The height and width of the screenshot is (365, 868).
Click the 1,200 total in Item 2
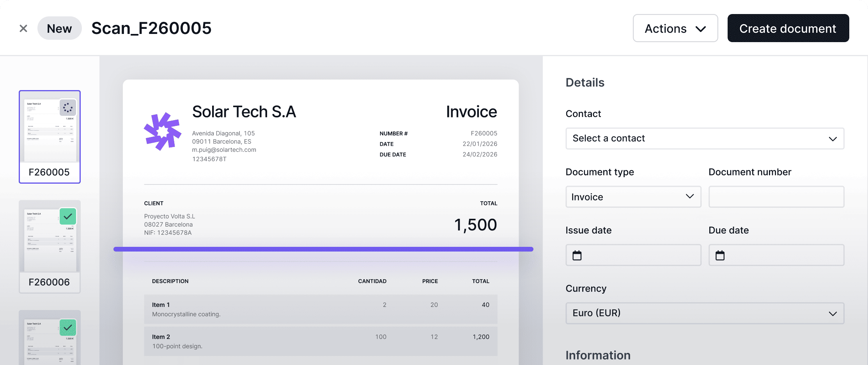click(481, 337)
